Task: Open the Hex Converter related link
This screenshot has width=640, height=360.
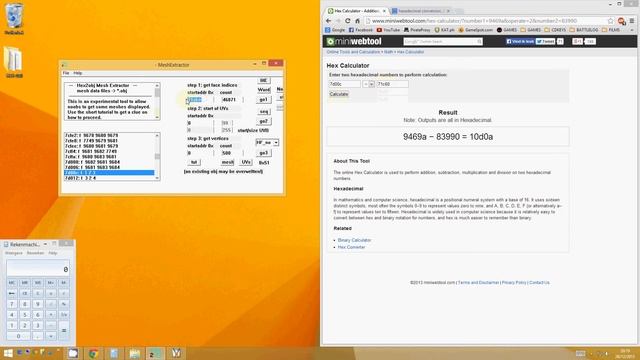Action: tap(351, 247)
